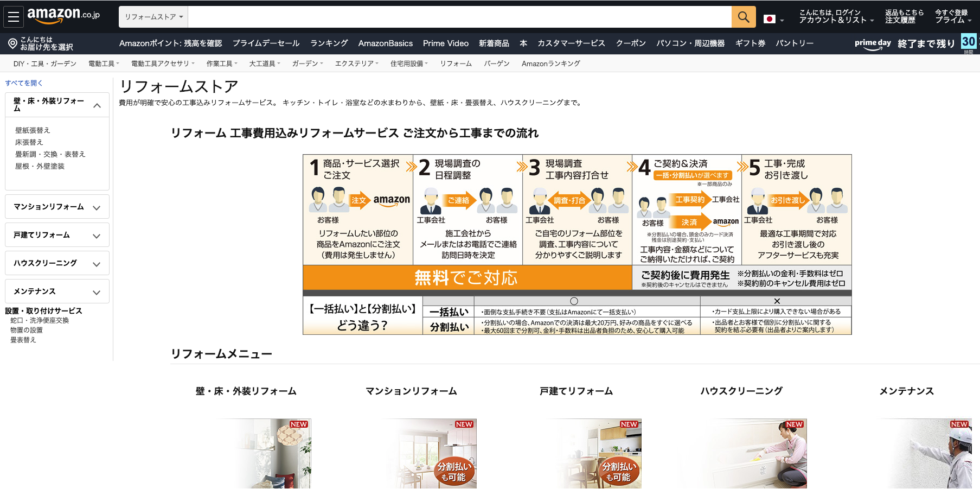Click Amazonポイント: 残高を確認
This screenshot has height=495, width=980.
coord(171,43)
